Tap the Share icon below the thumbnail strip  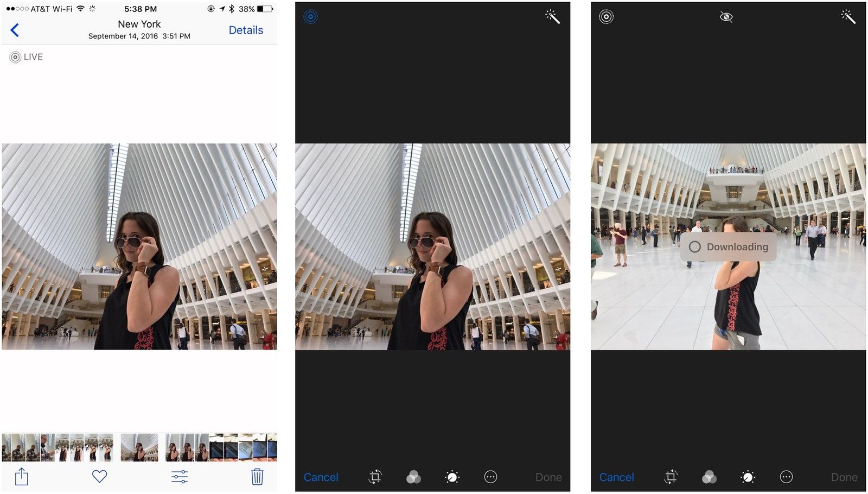pos(22,477)
